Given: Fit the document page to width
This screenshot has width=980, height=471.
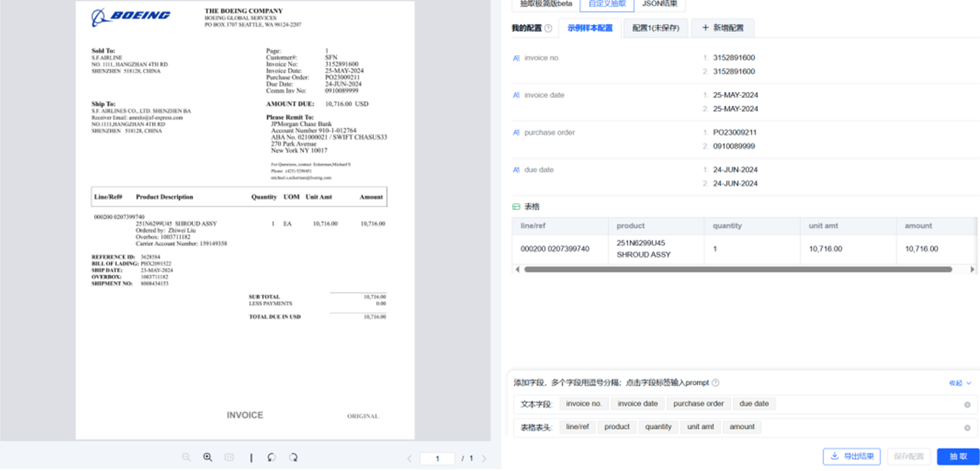Looking at the screenshot, I should pyautogui.click(x=230, y=458).
